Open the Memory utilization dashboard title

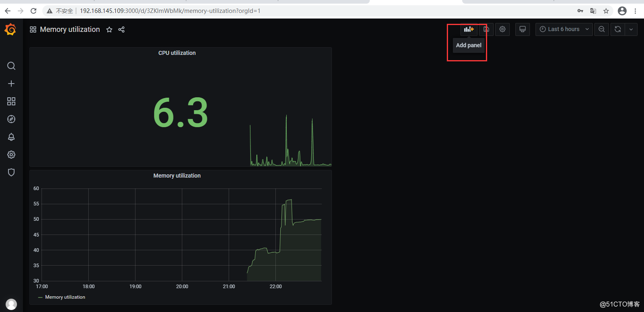pos(70,29)
